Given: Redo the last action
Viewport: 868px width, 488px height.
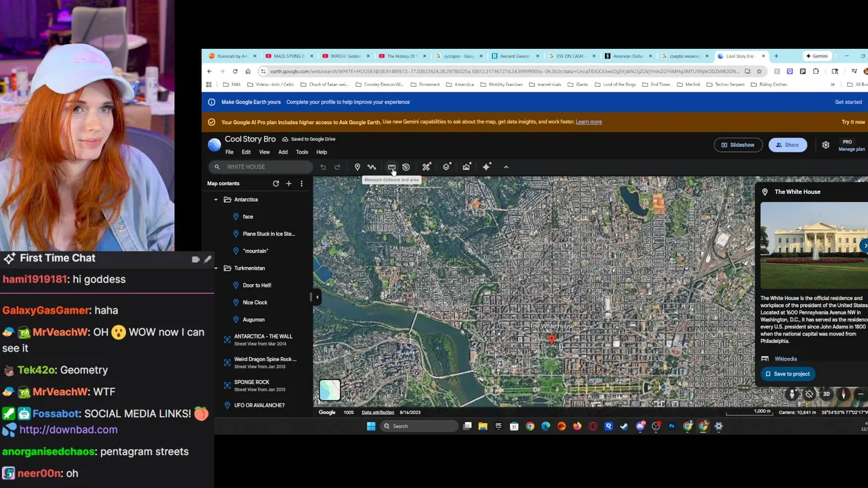Looking at the screenshot, I should pyautogui.click(x=337, y=167).
